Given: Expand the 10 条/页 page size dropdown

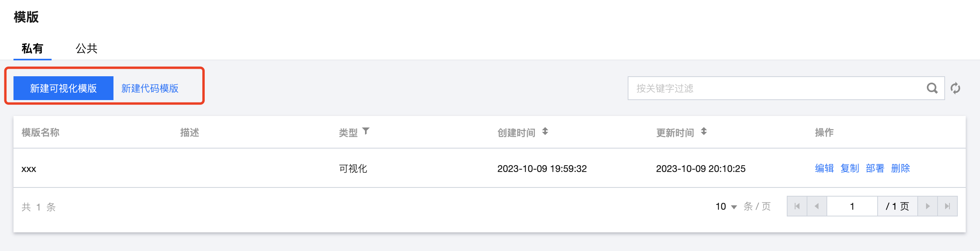Looking at the screenshot, I should click(x=726, y=207).
